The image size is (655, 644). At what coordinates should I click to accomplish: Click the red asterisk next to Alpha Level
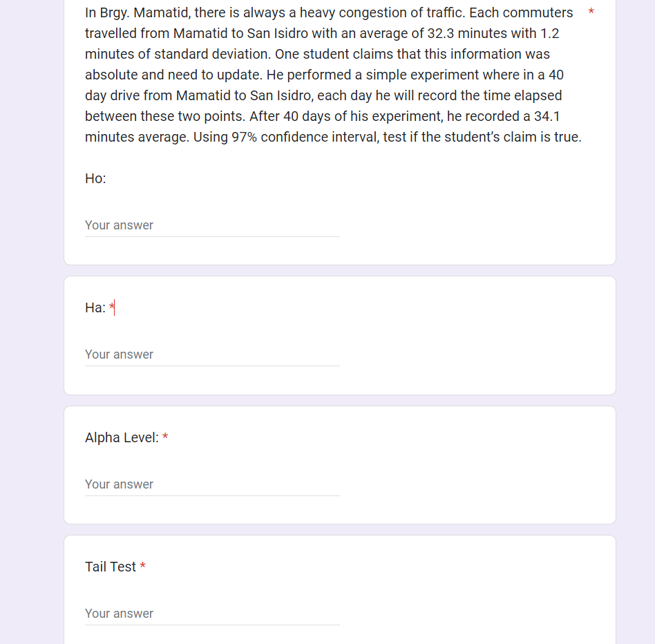(x=165, y=437)
